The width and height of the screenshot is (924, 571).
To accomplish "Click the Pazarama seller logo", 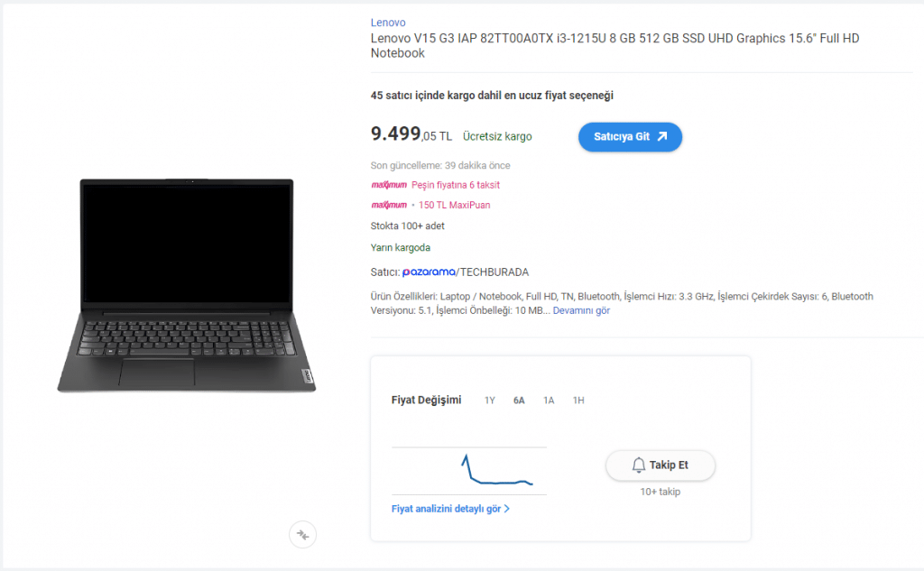I will (429, 272).
